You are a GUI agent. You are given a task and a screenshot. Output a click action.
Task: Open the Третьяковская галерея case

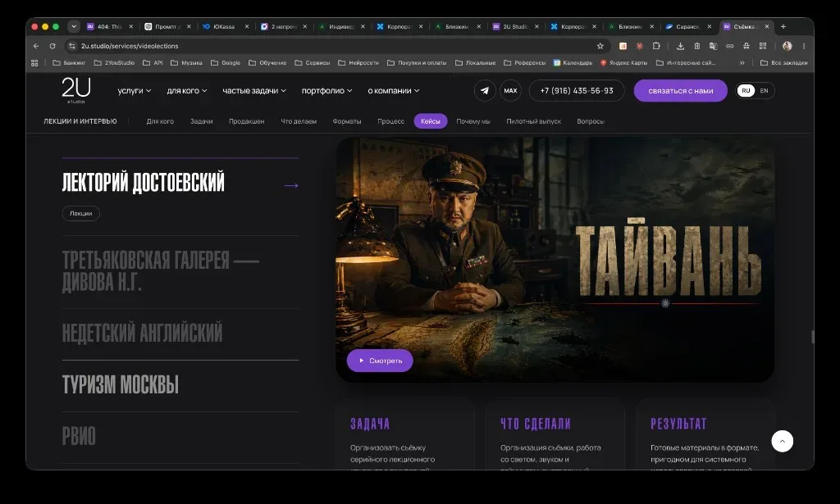161,271
